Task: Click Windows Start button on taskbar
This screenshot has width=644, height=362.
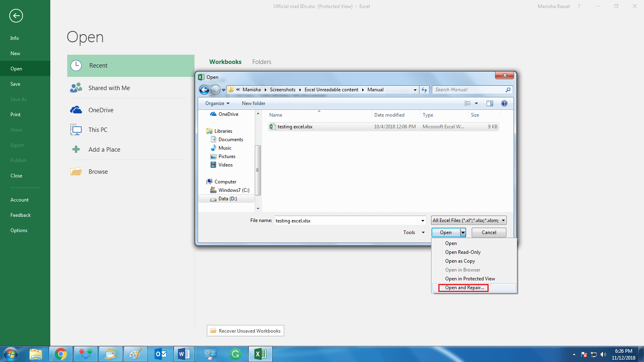Action: (x=11, y=354)
